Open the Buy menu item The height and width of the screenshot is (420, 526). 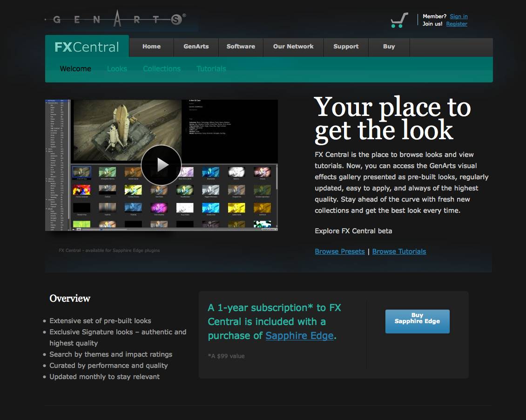tap(389, 47)
